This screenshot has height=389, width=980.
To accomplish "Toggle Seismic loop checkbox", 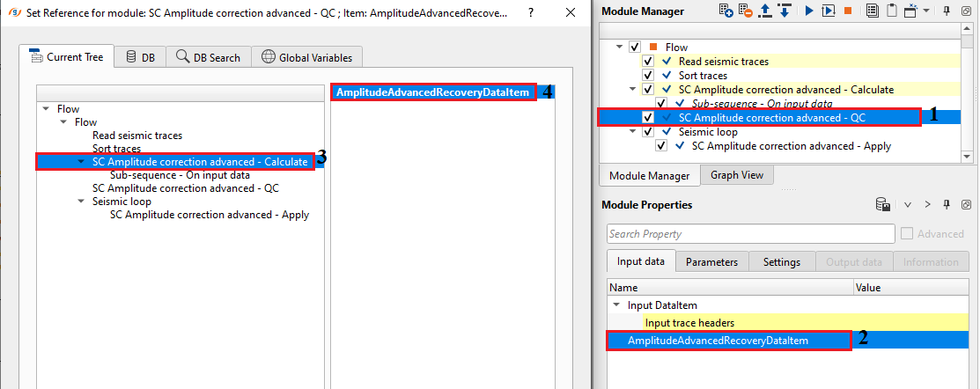I will [648, 132].
